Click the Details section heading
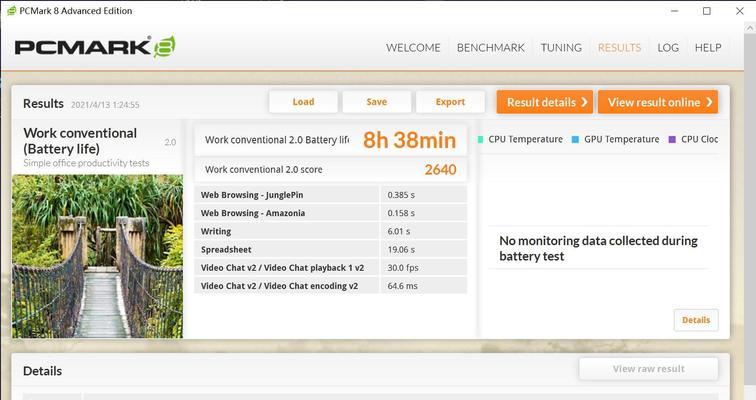 coord(42,371)
